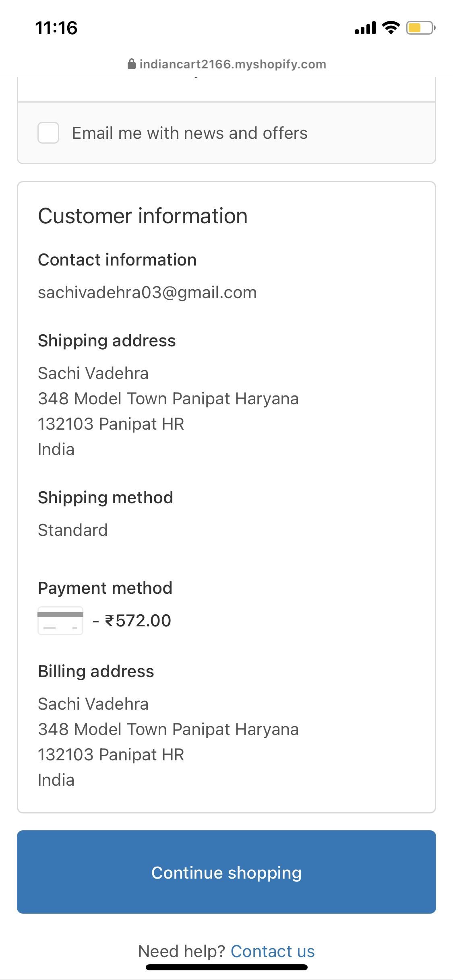Tap the indiancart2166.myshopify.com URL
The height and width of the screenshot is (980, 453).
(x=233, y=64)
